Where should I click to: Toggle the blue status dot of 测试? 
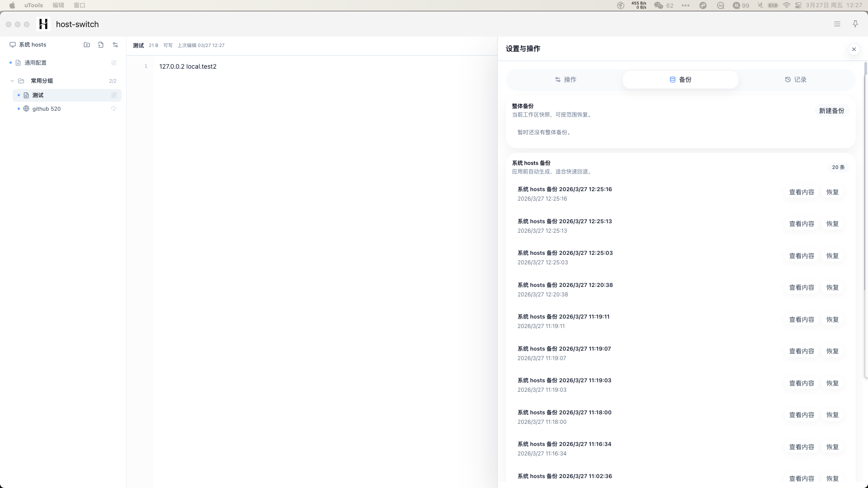click(x=19, y=95)
